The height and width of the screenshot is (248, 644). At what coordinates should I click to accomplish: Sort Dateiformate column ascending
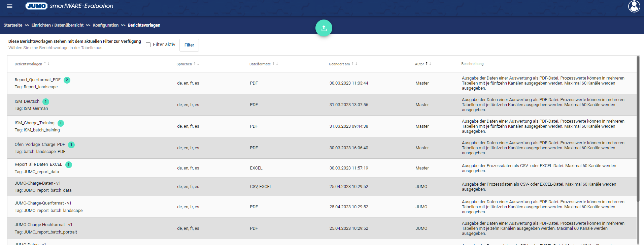(273, 64)
